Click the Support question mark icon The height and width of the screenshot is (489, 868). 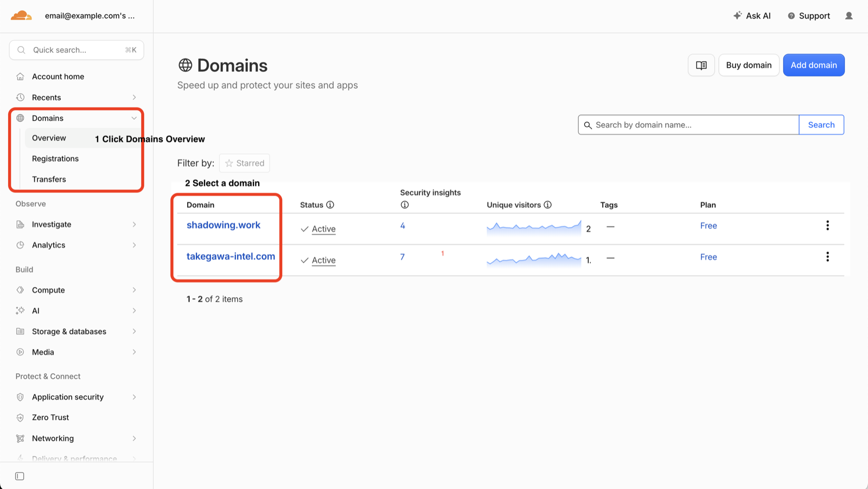coord(791,16)
